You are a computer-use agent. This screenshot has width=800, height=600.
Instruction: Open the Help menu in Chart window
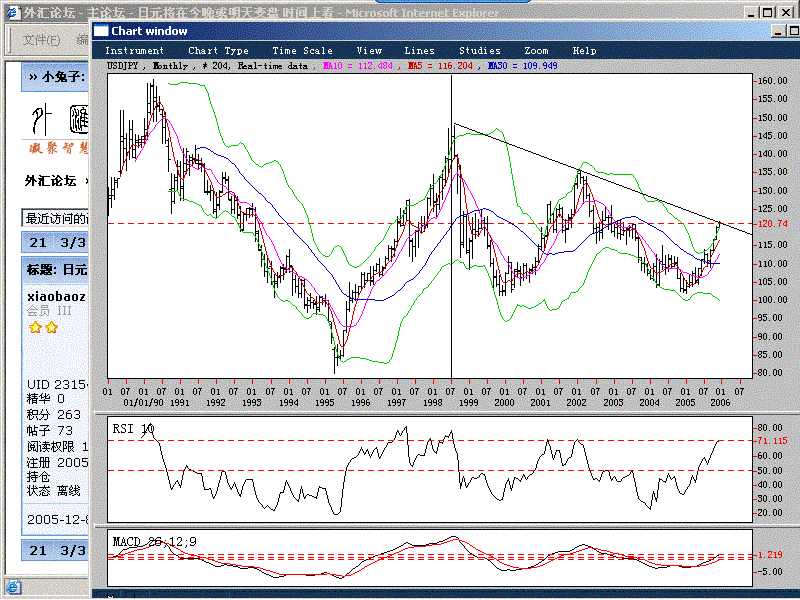(584, 51)
